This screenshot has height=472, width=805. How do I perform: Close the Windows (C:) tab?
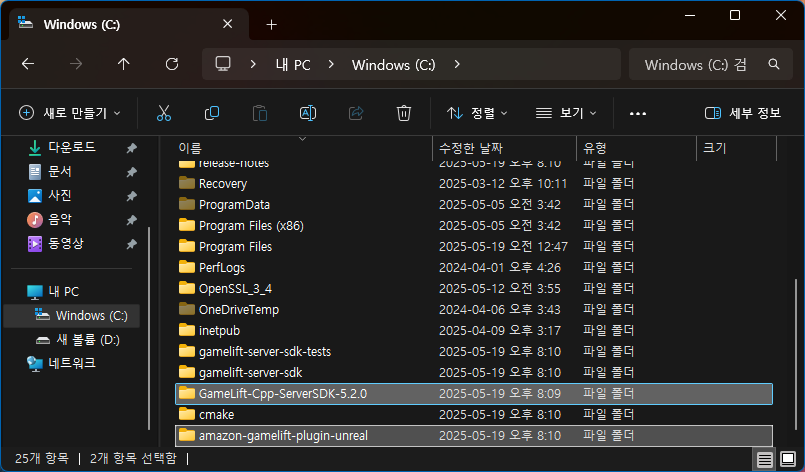click(228, 24)
